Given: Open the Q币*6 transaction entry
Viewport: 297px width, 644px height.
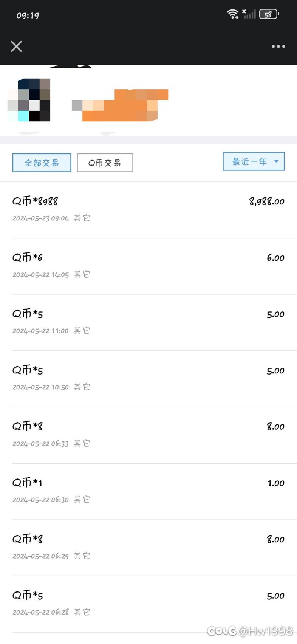Looking at the screenshot, I should point(148,266).
